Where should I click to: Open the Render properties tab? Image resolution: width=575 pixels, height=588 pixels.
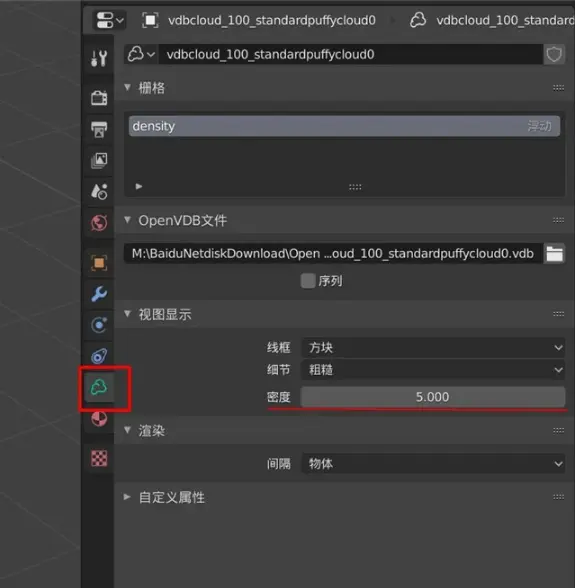pyautogui.click(x=99, y=98)
